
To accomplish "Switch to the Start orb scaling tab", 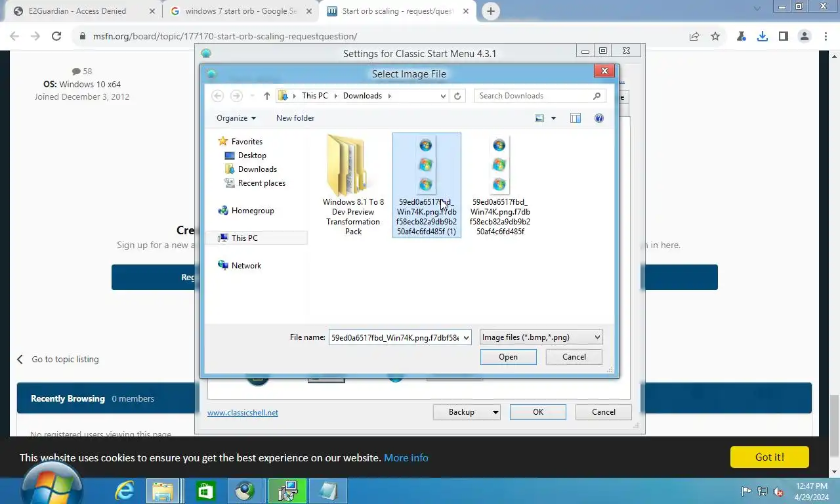I will pyautogui.click(x=398, y=11).
